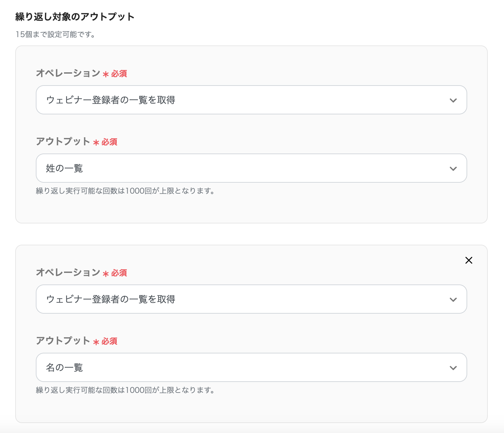Remove the second output block with X
This screenshot has width=504, height=433.
coord(469,260)
